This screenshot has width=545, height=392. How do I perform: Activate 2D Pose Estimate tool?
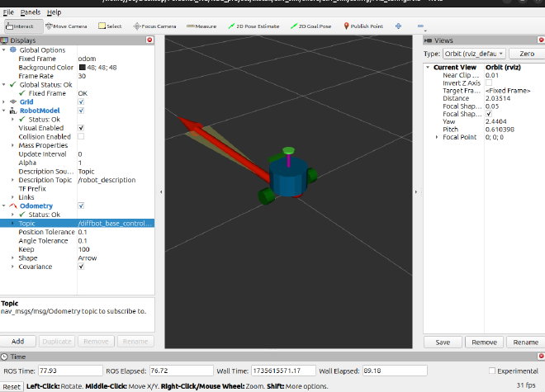pos(254,26)
